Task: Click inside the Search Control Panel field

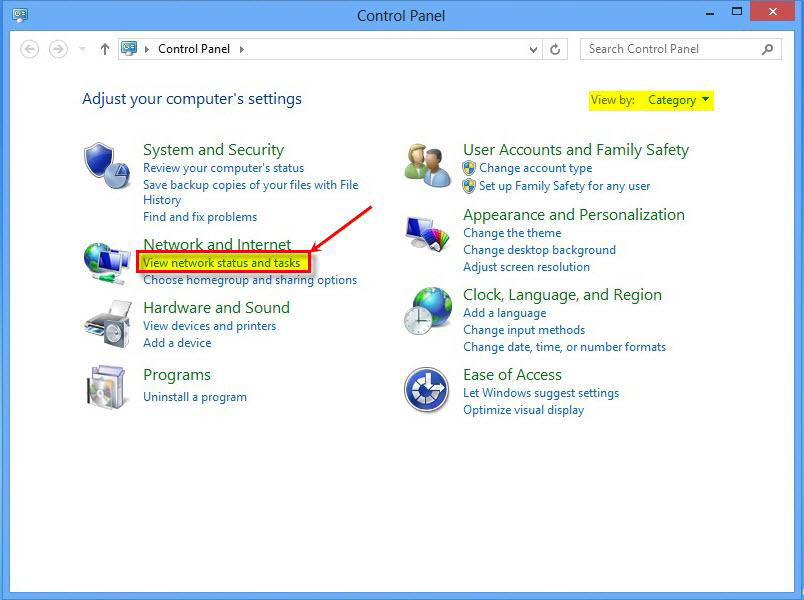Action: [x=668, y=48]
